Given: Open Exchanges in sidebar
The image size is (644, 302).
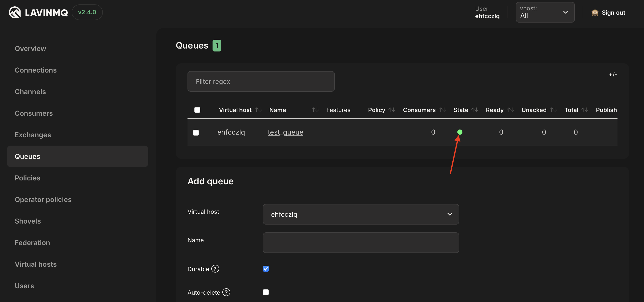Looking at the screenshot, I should pyautogui.click(x=33, y=135).
